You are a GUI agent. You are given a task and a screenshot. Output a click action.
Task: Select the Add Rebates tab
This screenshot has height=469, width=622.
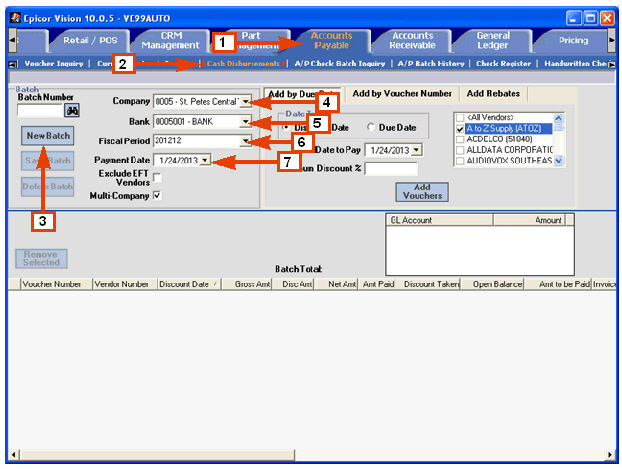coord(493,94)
